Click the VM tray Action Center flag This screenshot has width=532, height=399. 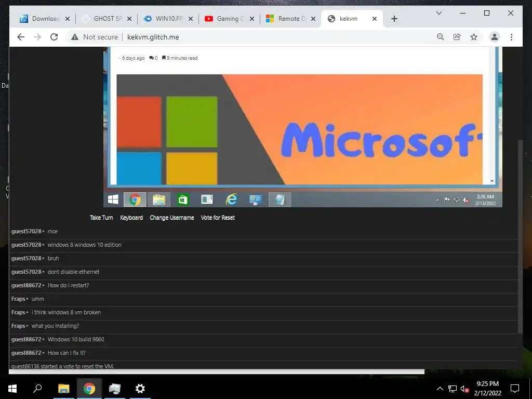point(446,200)
